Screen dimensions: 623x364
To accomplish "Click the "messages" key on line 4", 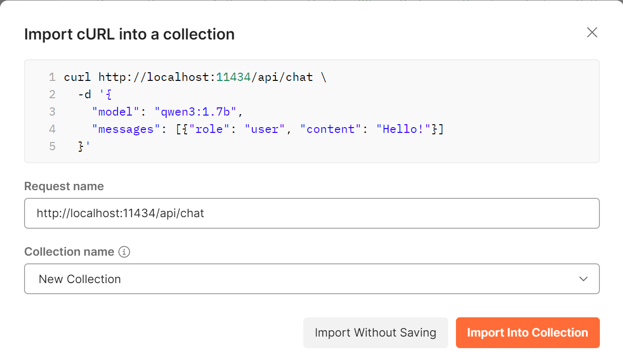I will [x=126, y=129].
